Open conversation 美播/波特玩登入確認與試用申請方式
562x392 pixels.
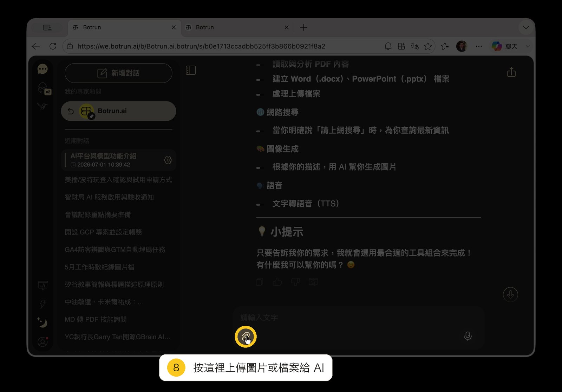click(118, 180)
